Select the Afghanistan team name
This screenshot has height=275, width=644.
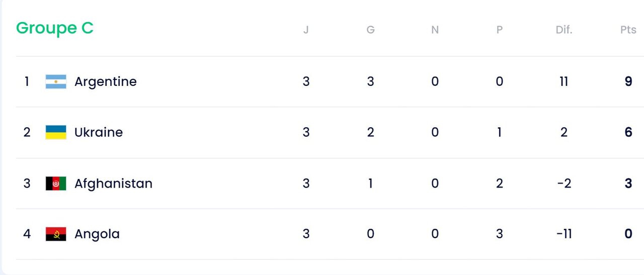[113, 184]
